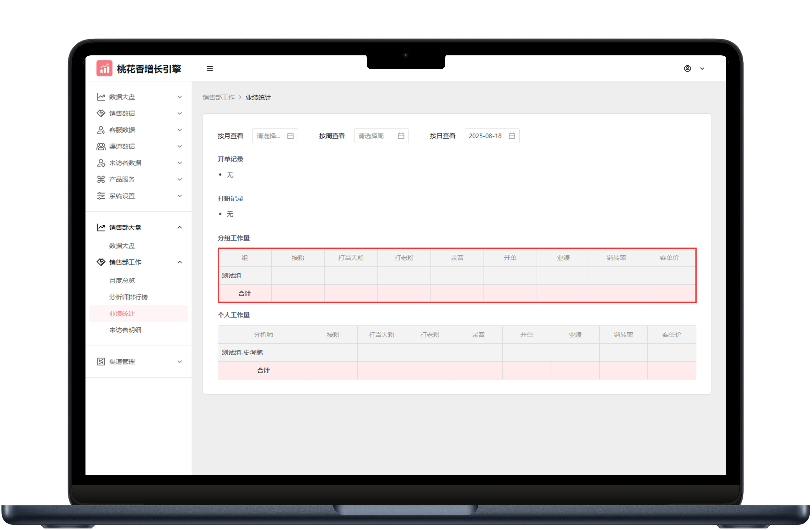Open the 分析师排行榜 menu item
The image size is (812, 530).
[x=128, y=297]
